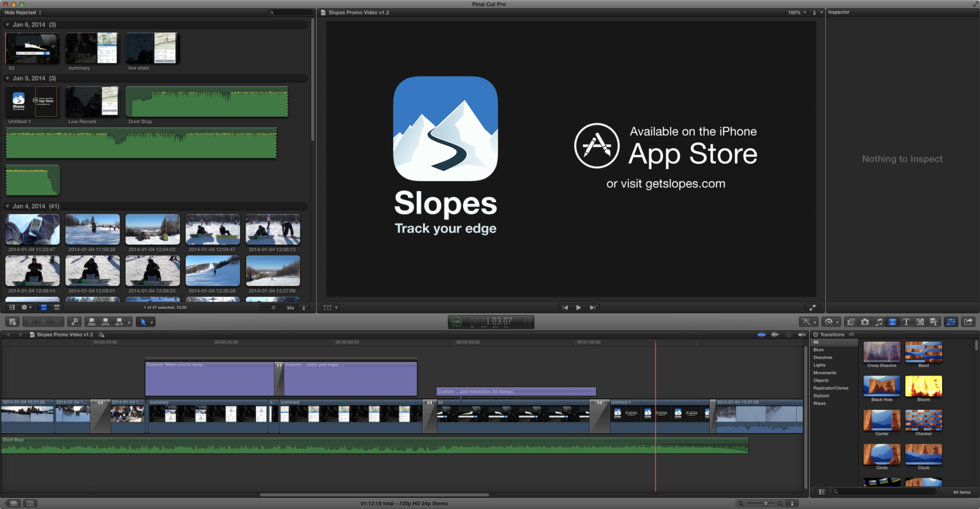Select the Dont Stop audio clip in the browser
This screenshot has width=980, height=509.
[207, 102]
